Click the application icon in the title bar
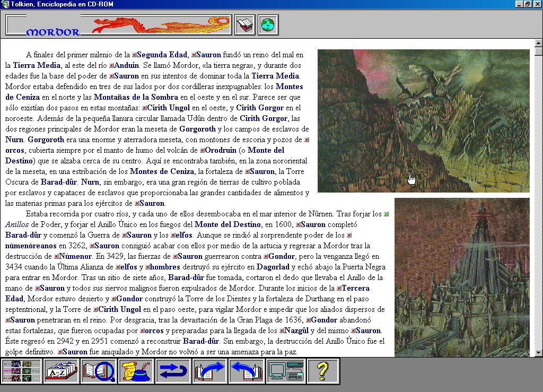Viewport: 543px width, 392px height. click(x=5, y=4)
